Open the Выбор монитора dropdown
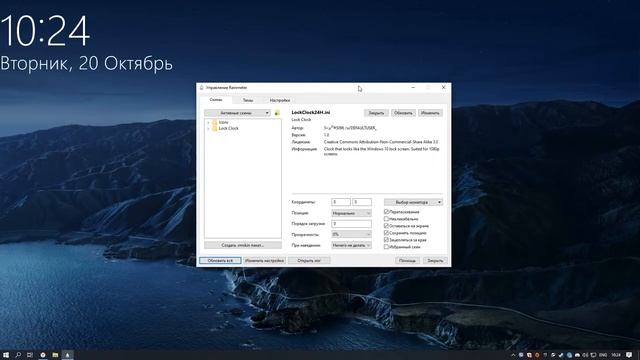 413,202
